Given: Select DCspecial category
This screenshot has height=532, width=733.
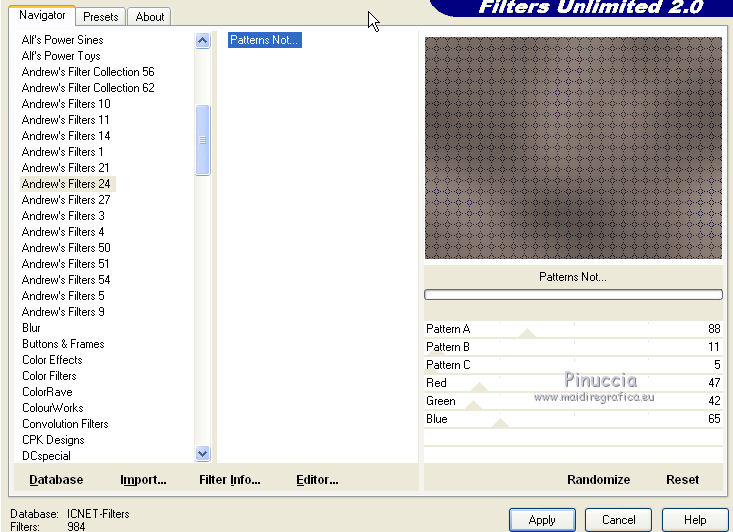Looking at the screenshot, I should point(46,456).
